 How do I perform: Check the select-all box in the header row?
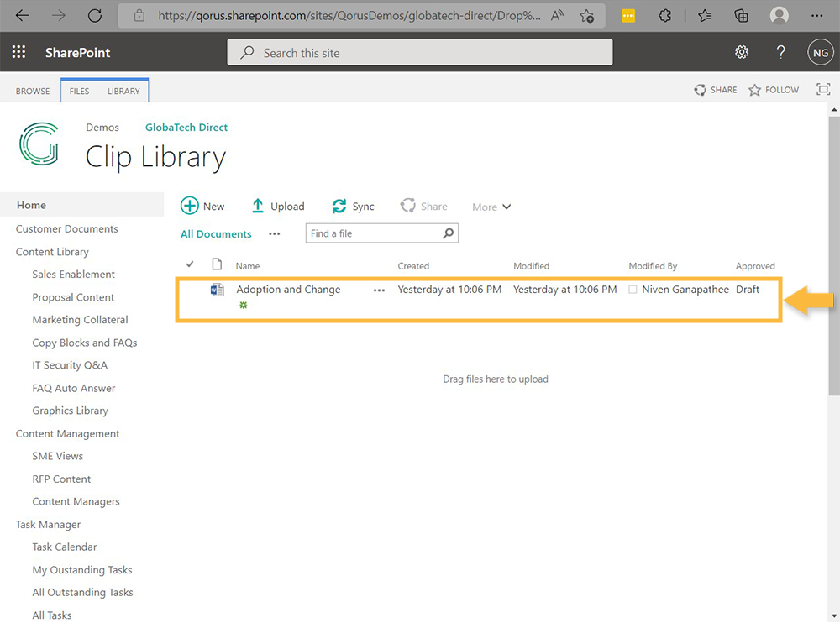coord(190,264)
